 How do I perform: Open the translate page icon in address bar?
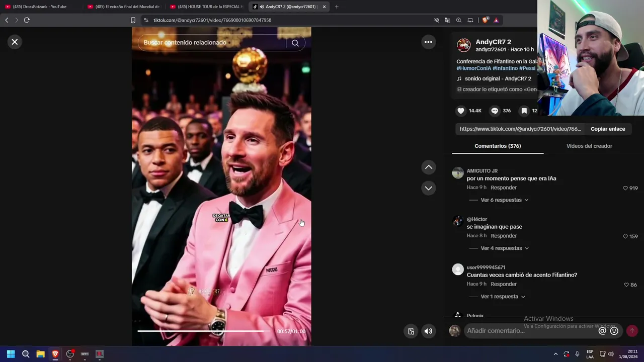[x=447, y=20]
